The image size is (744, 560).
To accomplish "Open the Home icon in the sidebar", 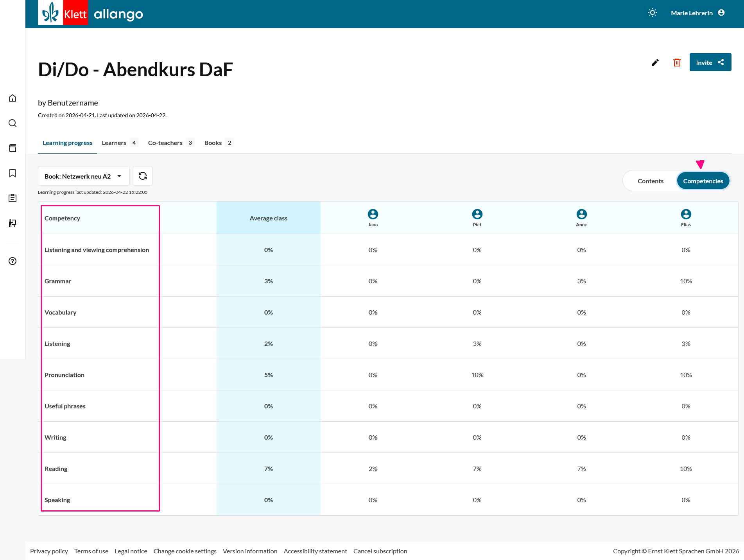I will [13, 98].
